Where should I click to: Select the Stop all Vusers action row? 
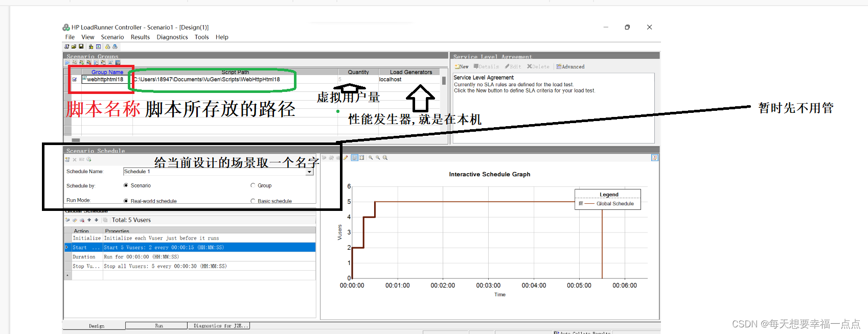coord(190,266)
